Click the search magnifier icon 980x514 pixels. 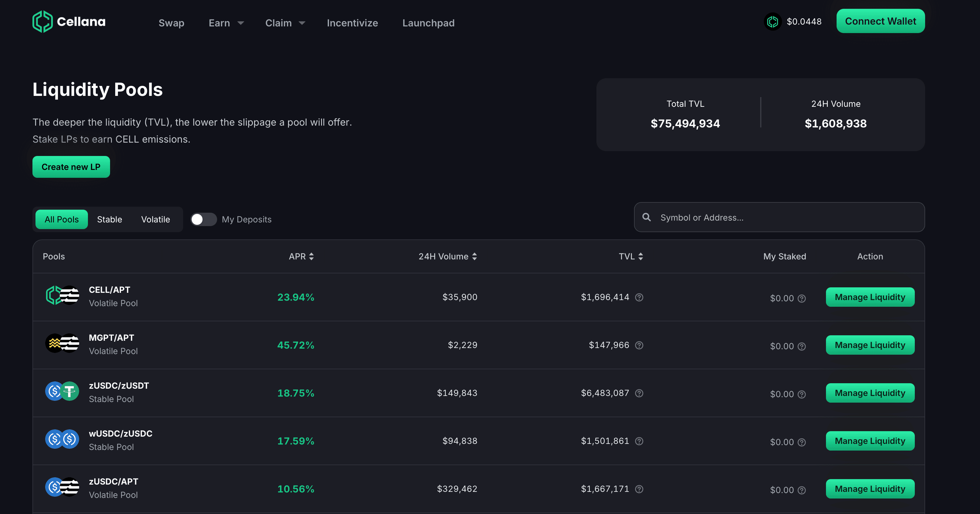click(x=646, y=217)
